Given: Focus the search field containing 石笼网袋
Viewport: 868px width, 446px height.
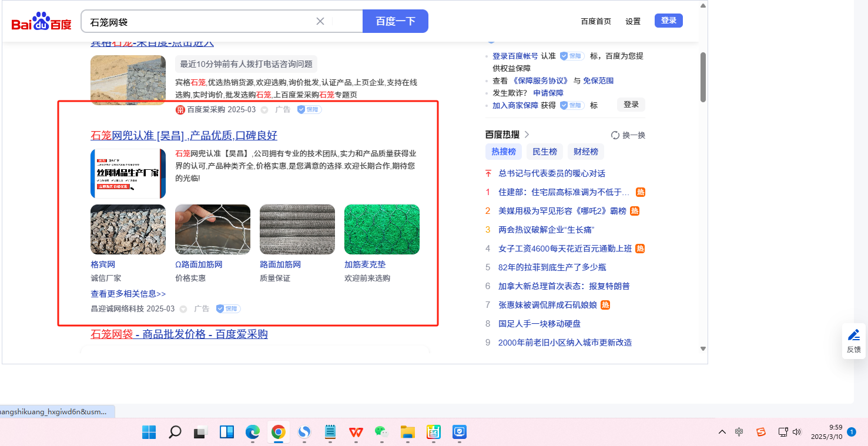Looking at the screenshot, I should (x=200, y=22).
